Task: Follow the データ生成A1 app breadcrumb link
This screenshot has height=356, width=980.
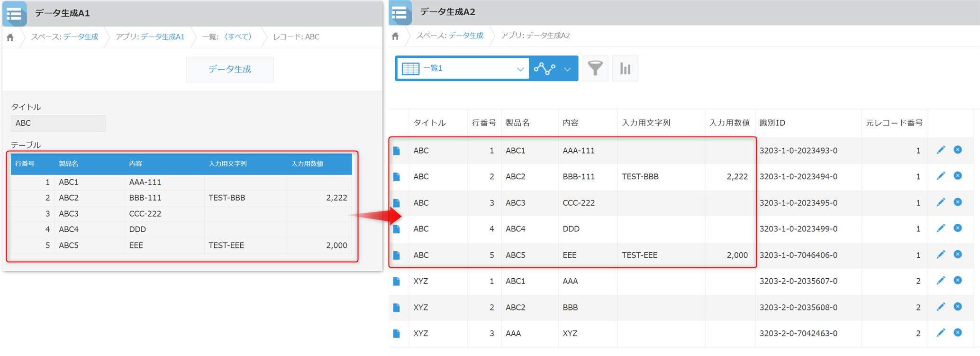Action: [x=163, y=37]
